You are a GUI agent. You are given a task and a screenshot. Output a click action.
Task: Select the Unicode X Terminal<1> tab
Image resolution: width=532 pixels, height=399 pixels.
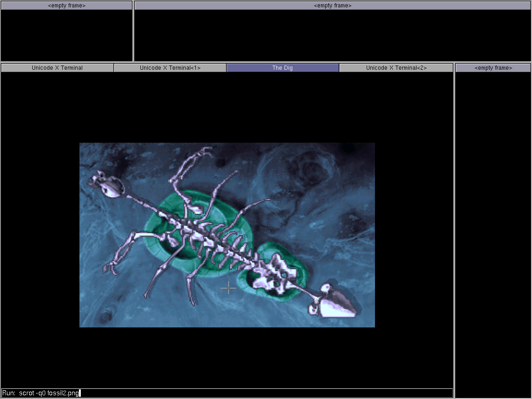[x=170, y=68]
